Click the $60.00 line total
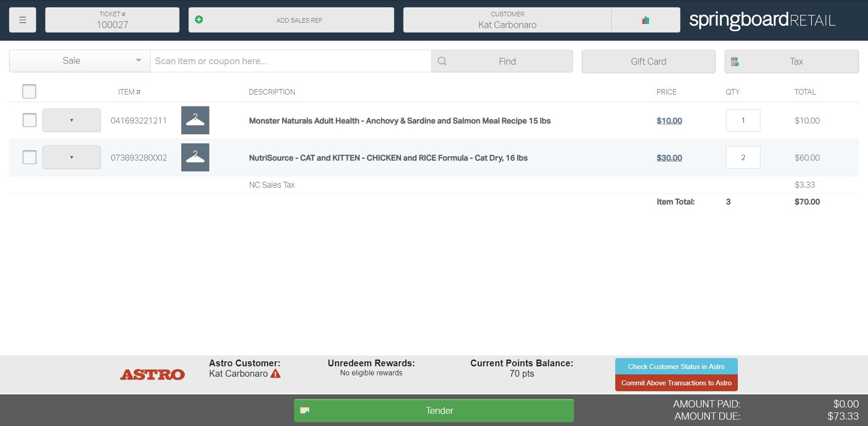Viewport: 868px width, 426px height. [x=807, y=158]
